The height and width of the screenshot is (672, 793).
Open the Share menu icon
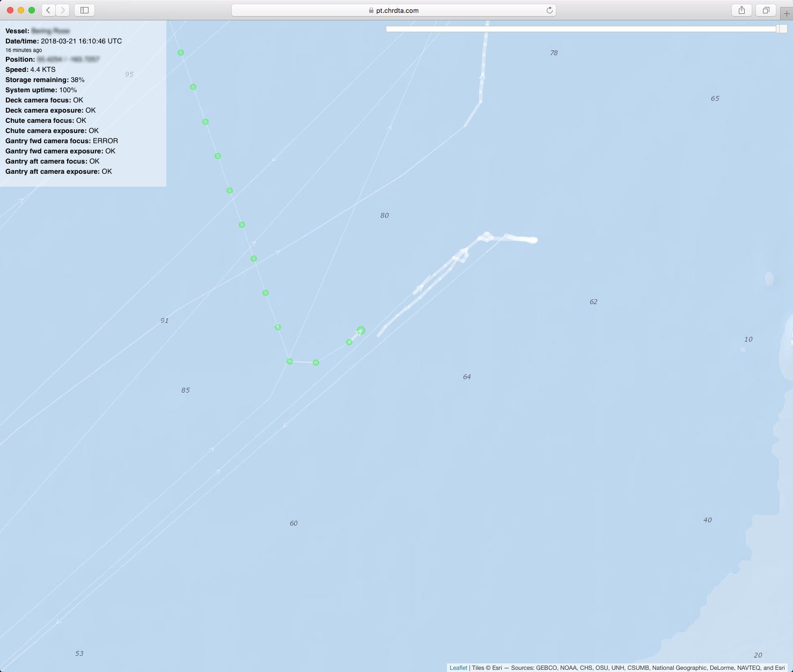pyautogui.click(x=741, y=10)
